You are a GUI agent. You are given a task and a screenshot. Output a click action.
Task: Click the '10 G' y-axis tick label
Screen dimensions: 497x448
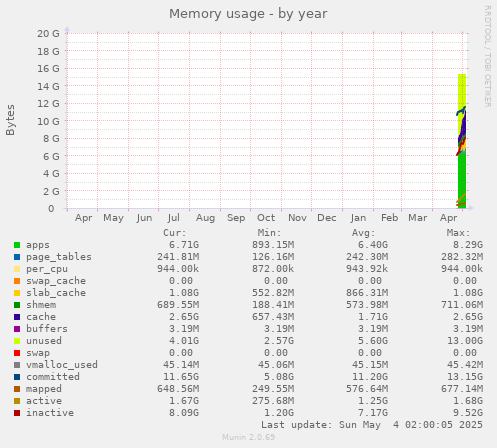48,121
